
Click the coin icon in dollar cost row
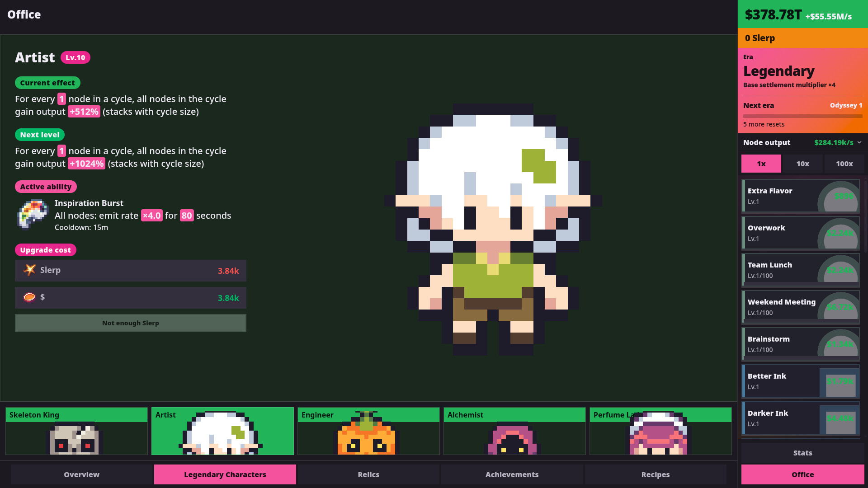[x=29, y=297]
